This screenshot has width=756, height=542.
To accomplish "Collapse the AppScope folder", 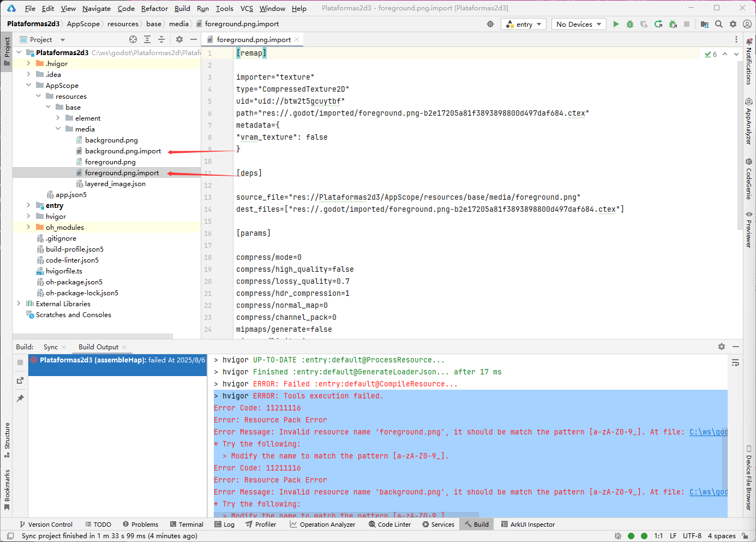I will coord(28,85).
